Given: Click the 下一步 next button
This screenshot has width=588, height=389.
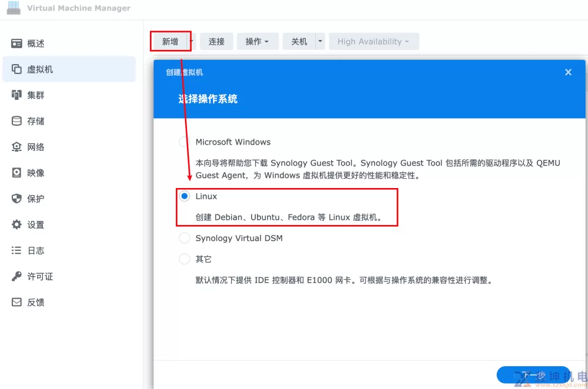Looking at the screenshot, I should point(533,375).
